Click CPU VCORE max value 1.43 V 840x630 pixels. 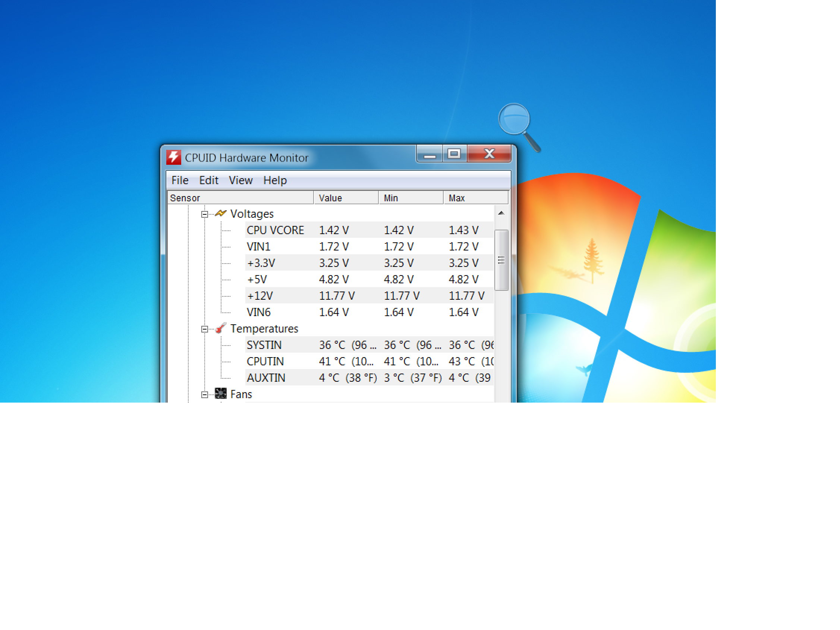coord(464,230)
